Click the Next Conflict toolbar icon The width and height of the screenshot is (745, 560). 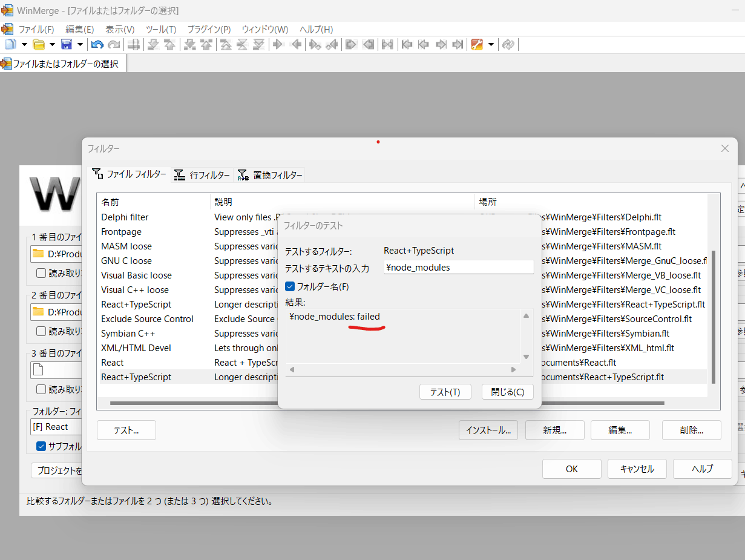[x=189, y=44]
